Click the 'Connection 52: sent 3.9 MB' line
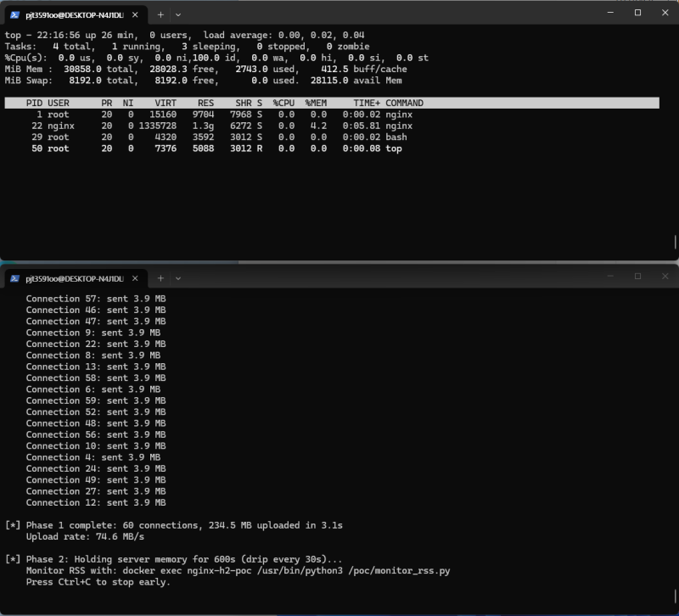 pyautogui.click(x=96, y=412)
